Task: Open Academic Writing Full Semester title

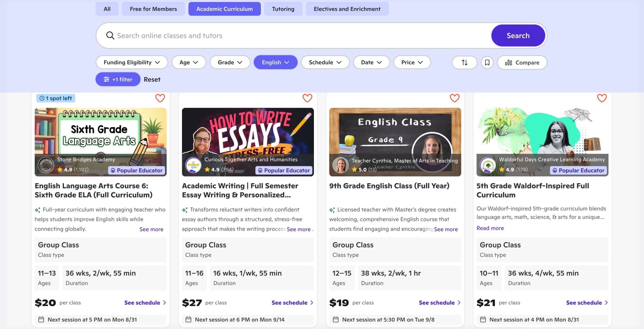Action: tap(240, 190)
